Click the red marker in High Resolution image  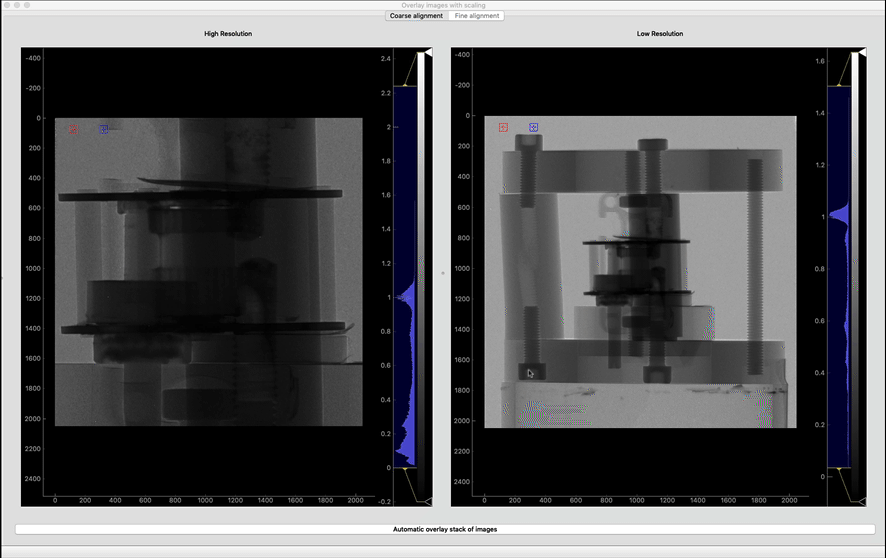tap(73, 129)
